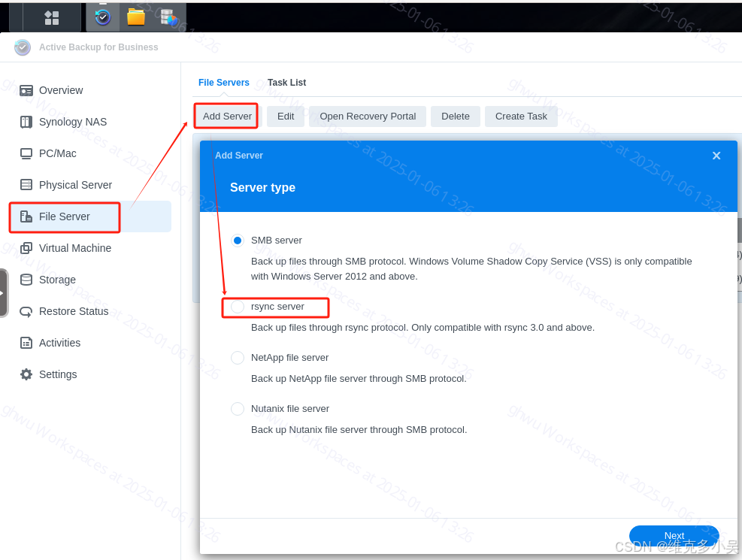The image size is (742, 560).
Task: Click the File Server sidebar icon
Action: coord(26,216)
